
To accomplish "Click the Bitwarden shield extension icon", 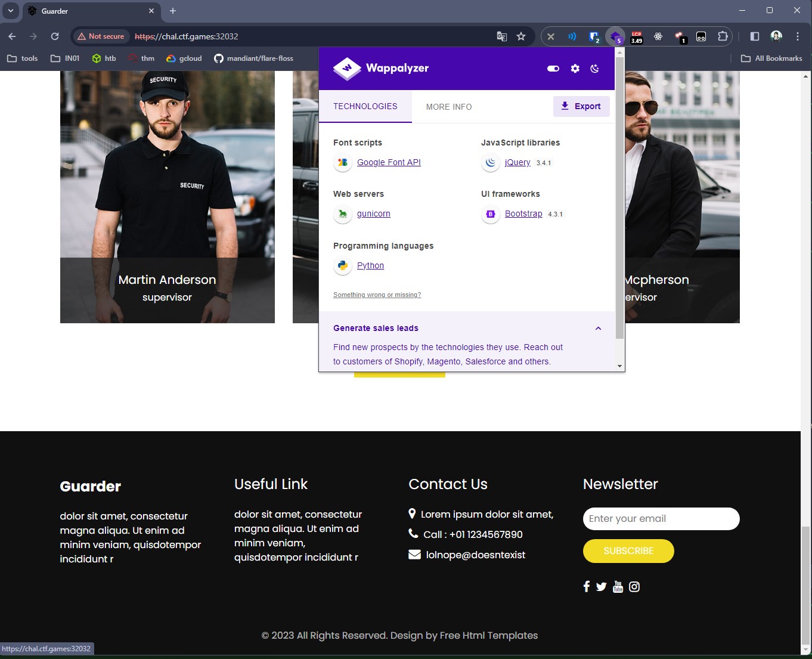I will (x=594, y=36).
